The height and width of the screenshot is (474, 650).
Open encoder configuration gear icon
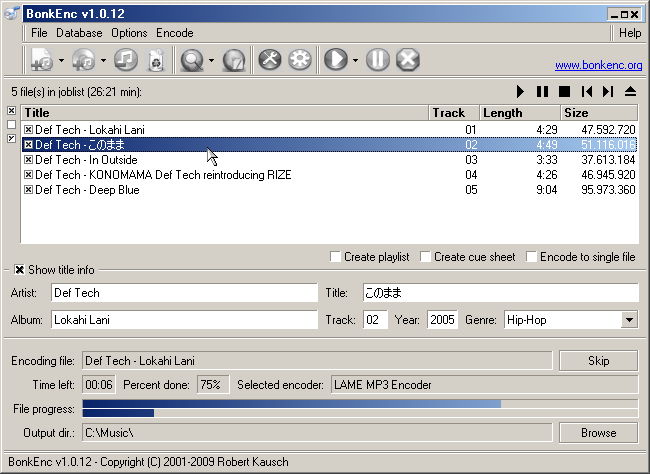pos(299,60)
